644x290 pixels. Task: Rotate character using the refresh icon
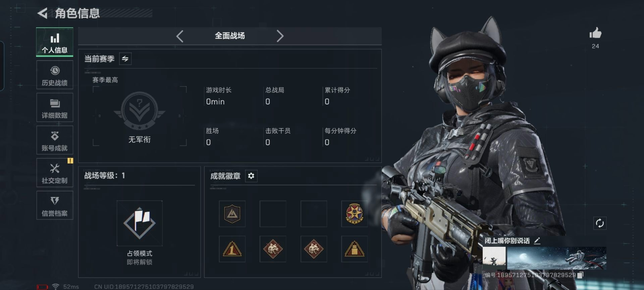[x=600, y=223]
